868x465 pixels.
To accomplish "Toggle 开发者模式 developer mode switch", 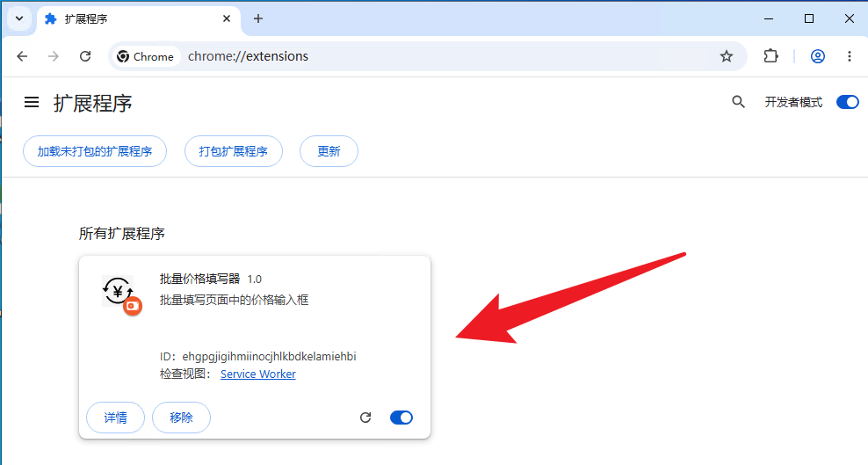I will point(847,102).
